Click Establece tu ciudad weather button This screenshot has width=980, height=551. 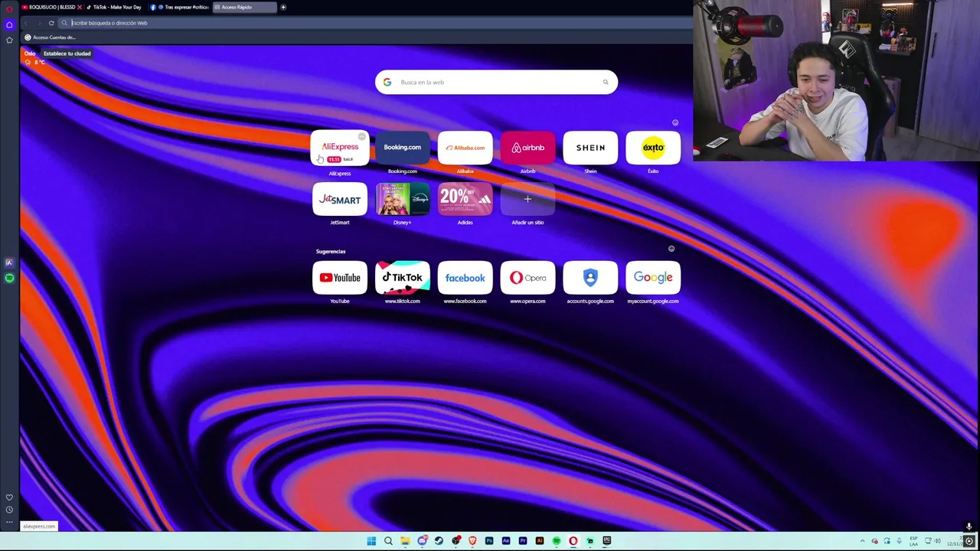[67, 54]
